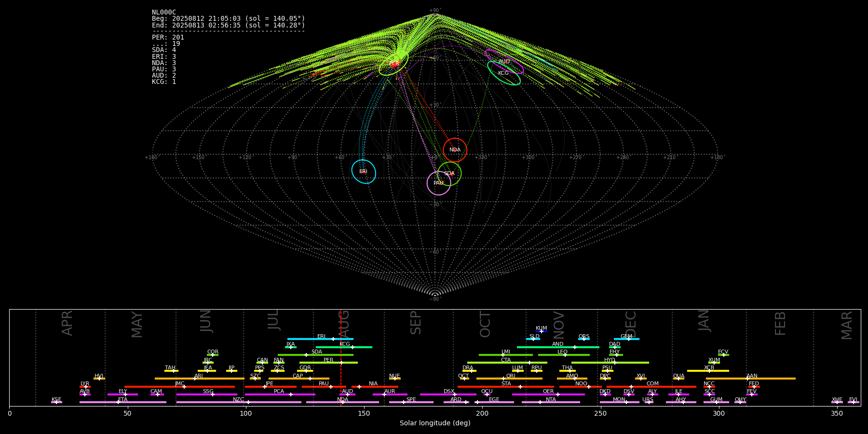
Task: Click the red dashed current-date line in timeline
Action: tap(341, 357)
